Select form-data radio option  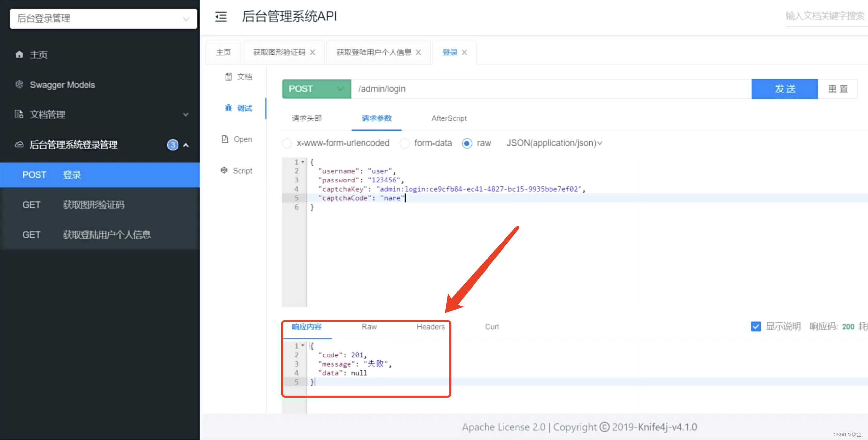tap(404, 143)
